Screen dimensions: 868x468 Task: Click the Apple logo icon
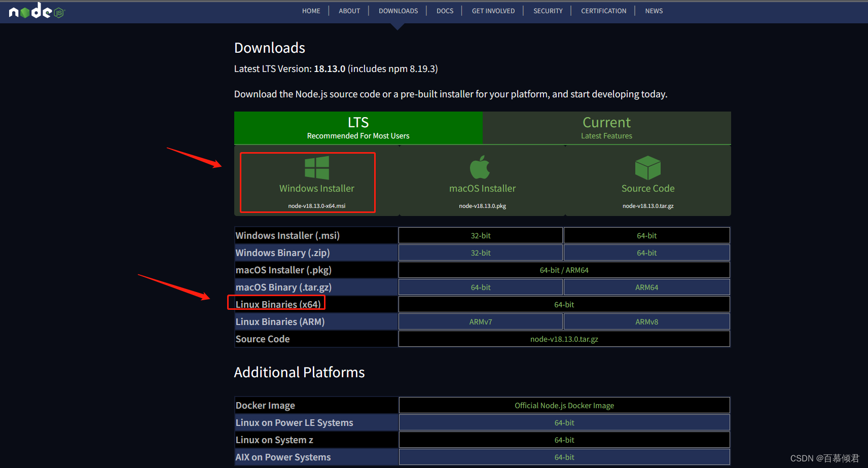tap(480, 167)
